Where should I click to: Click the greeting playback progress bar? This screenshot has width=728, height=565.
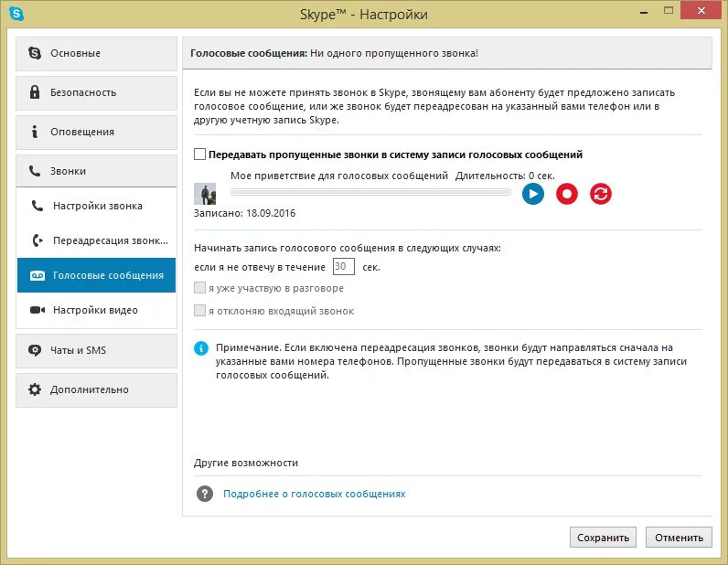[x=370, y=192]
